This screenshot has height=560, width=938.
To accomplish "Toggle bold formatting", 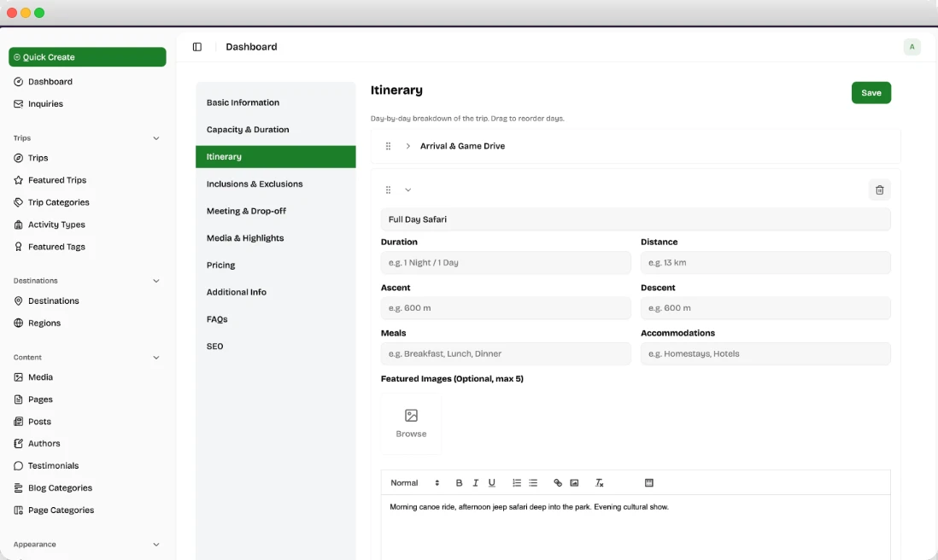I will (459, 483).
